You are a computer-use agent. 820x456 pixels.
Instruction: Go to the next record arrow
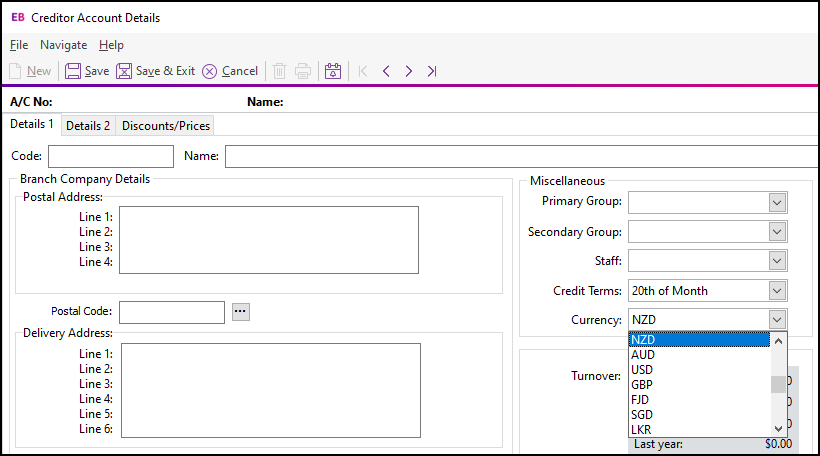point(409,71)
